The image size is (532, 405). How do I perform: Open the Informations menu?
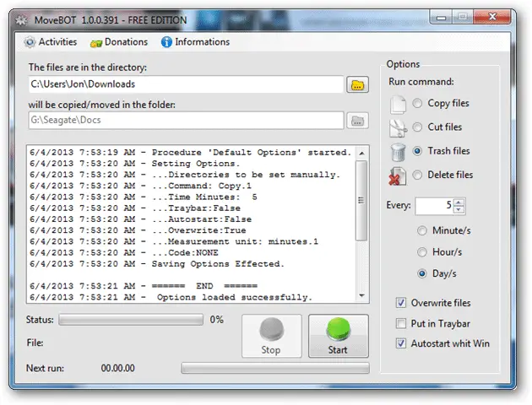coord(195,42)
